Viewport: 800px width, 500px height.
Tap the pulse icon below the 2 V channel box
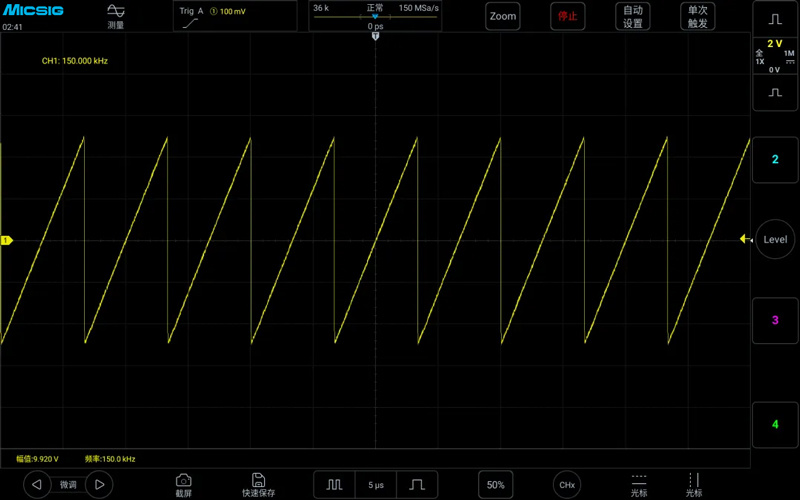775,93
